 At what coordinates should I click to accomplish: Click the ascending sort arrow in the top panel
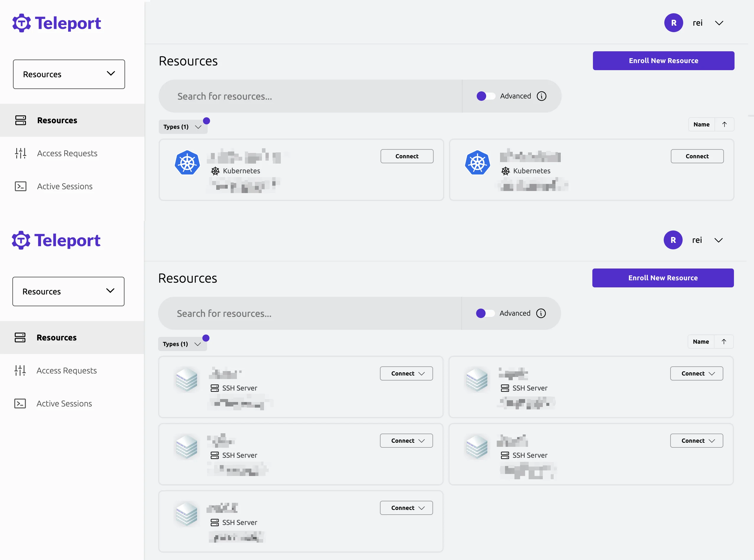point(724,124)
